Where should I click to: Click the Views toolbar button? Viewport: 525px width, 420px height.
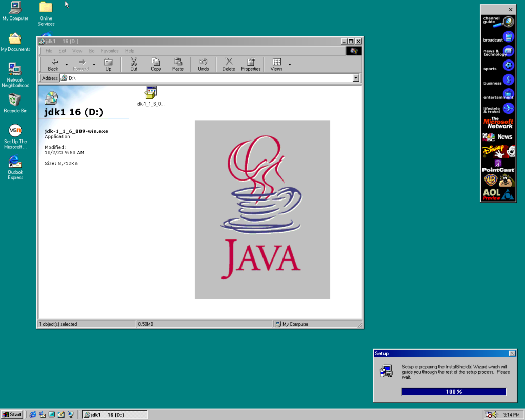coord(276,65)
